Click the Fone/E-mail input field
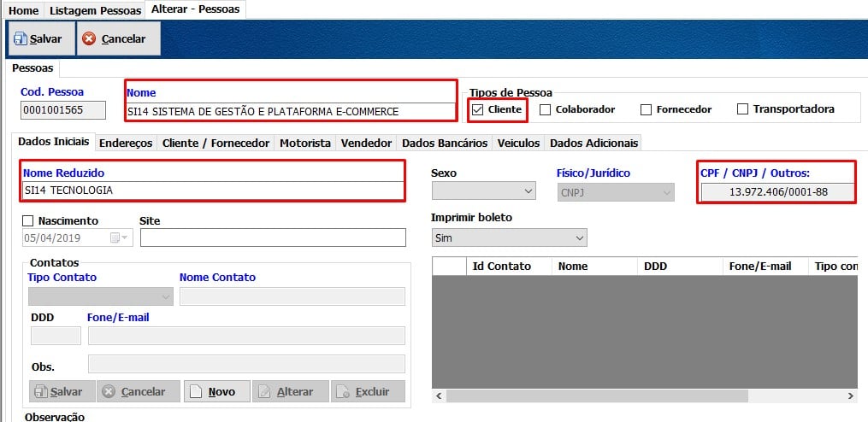Screen dimensions: 868x422 click(x=246, y=336)
